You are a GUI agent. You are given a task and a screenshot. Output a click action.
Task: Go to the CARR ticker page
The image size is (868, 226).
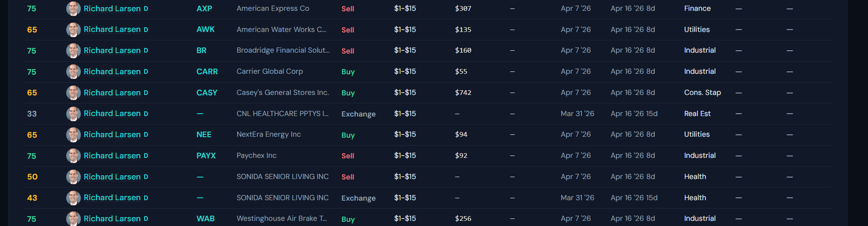point(207,71)
